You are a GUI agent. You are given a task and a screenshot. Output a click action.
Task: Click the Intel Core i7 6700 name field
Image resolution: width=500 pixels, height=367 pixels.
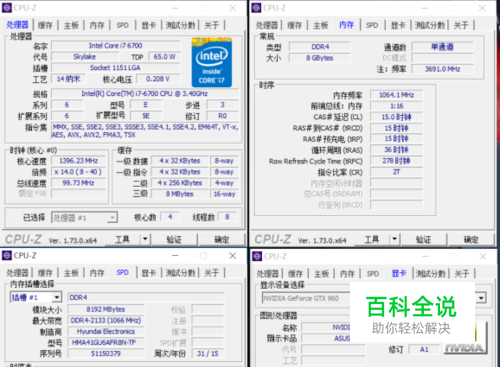[116, 45]
